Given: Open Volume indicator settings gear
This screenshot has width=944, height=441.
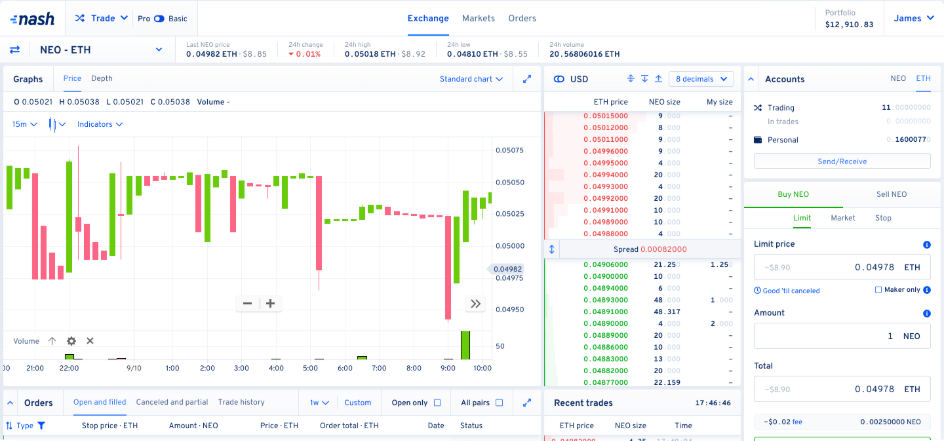Looking at the screenshot, I should 71,341.
